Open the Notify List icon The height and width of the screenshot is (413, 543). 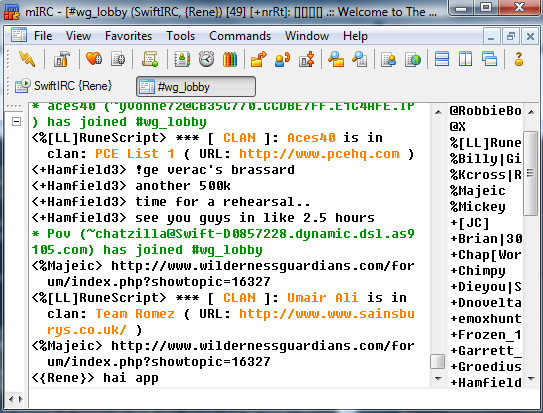tap(388, 59)
